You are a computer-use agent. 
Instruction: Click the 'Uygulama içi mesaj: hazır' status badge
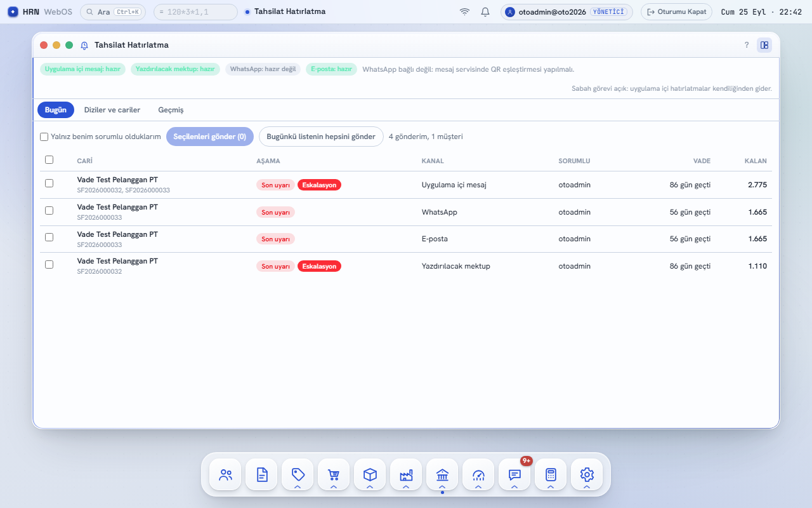pos(82,69)
